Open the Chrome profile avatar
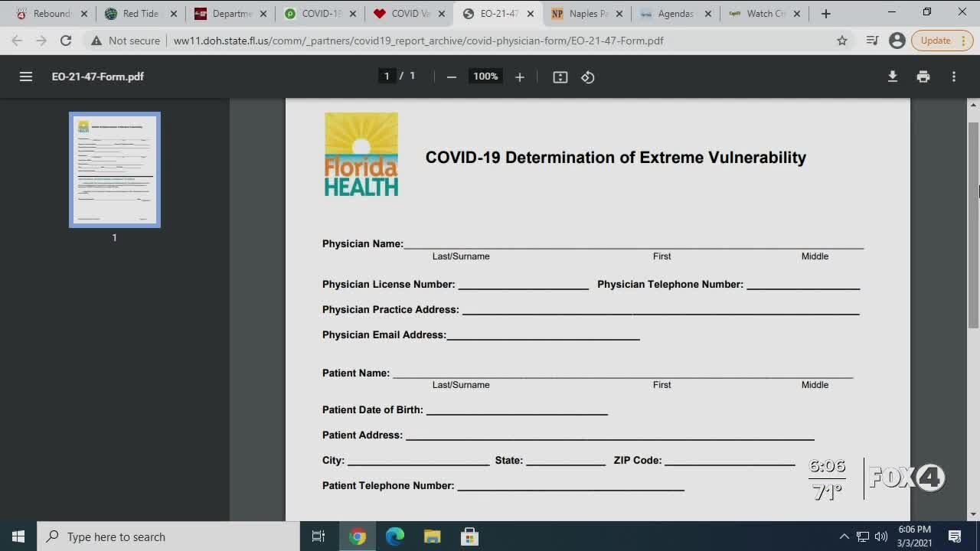The height and width of the screenshot is (551, 980). (897, 41)
